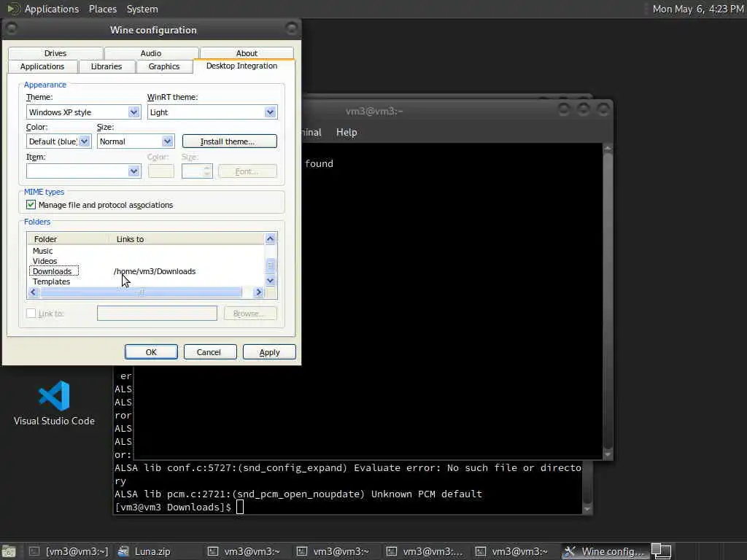Click the /home/vm3/Downloads link path
This screenshot has height=560, width=747.
[155, 271]
